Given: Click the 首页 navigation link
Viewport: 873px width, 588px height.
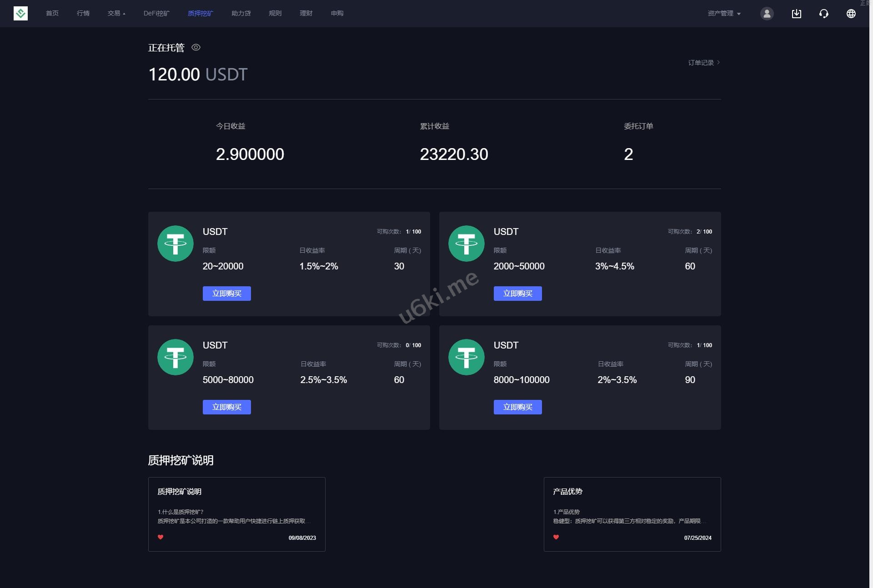Looking at the screenshot, I should pos(52,13).
